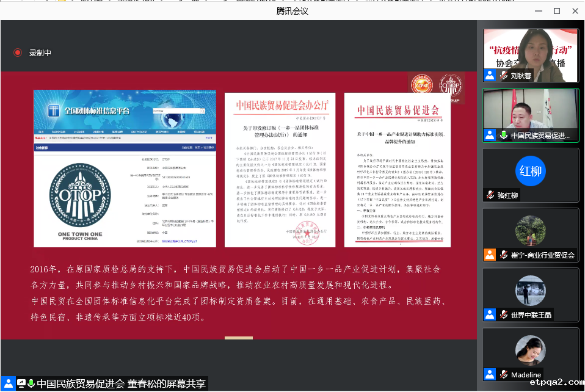This screenshot has width=585, height=392.
Task: Click green active microphone in 中国民族贸易促进 tile
Action: (x=504, y=136)
